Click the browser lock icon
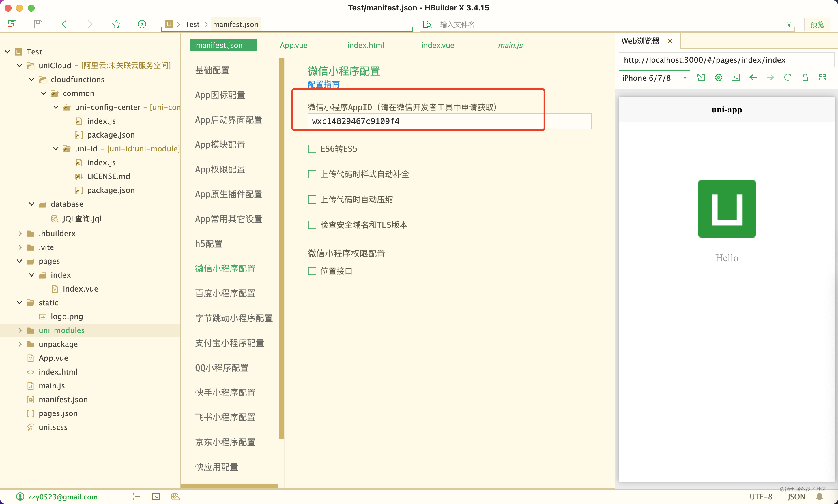This screenshot has height=504, width=838. tap(805, 78)
